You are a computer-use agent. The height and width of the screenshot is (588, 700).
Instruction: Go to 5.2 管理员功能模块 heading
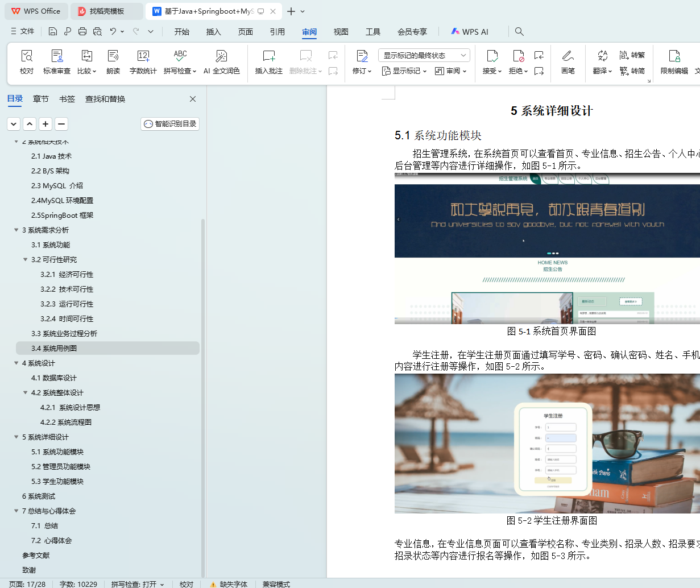click(x=61, y=466)
